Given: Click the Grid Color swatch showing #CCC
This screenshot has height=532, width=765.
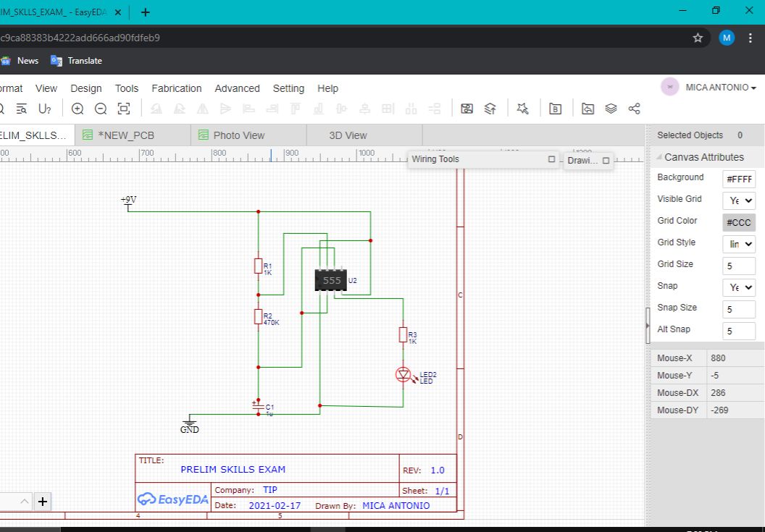Looking at the screenshot, I should coord(738,222).
